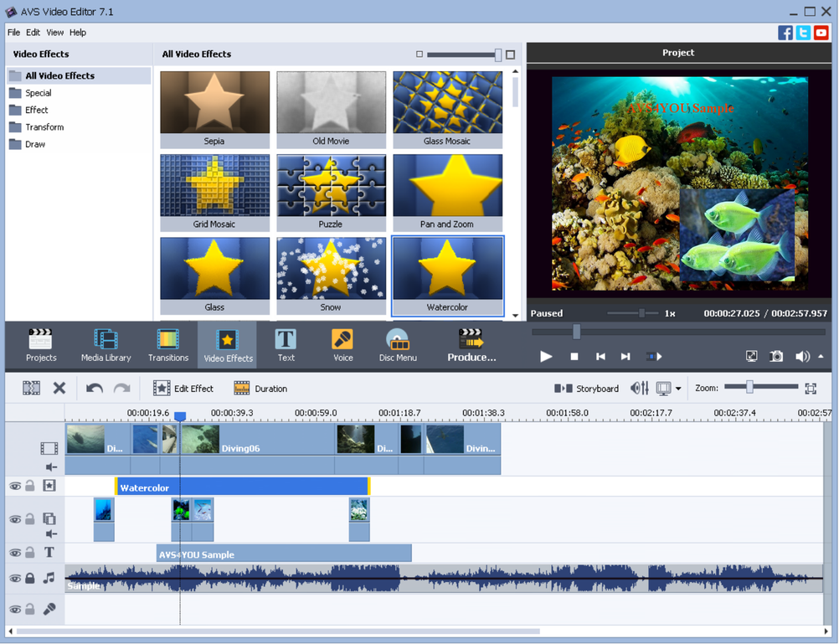Screen dimensions: 839x644
Task: Open the Disc Menu section
Action: 398,345
